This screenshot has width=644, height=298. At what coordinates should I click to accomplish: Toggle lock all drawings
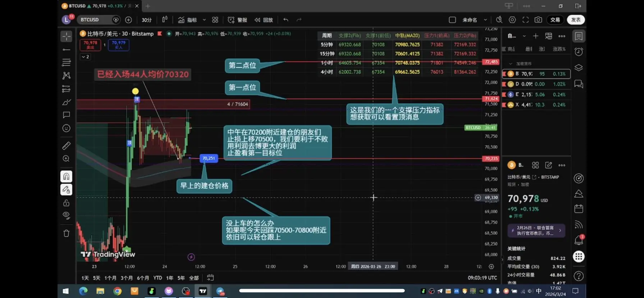click(x=66, y=203)
